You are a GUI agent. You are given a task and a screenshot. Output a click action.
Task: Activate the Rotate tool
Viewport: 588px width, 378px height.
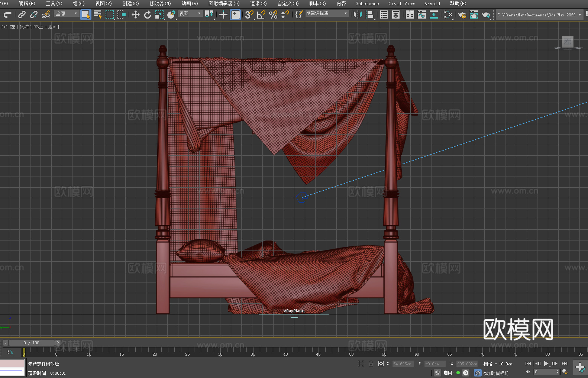point(148,14)
